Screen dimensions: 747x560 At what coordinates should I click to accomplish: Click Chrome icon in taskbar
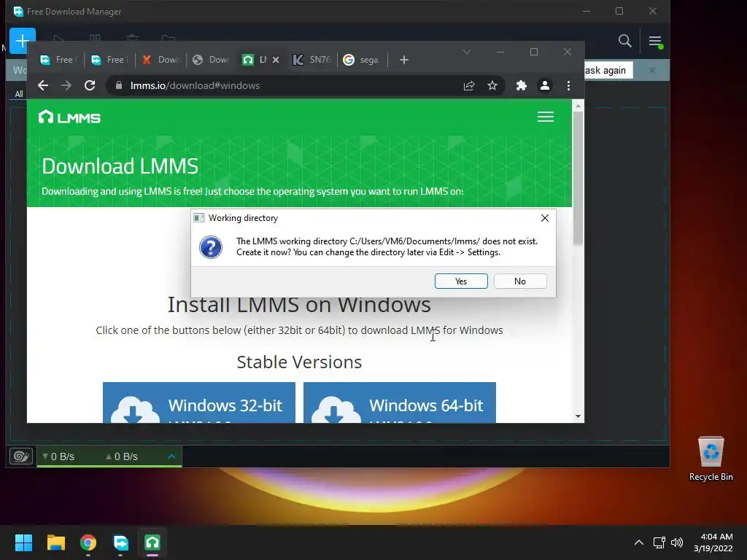pyautogui.click(x=88, y=542)
